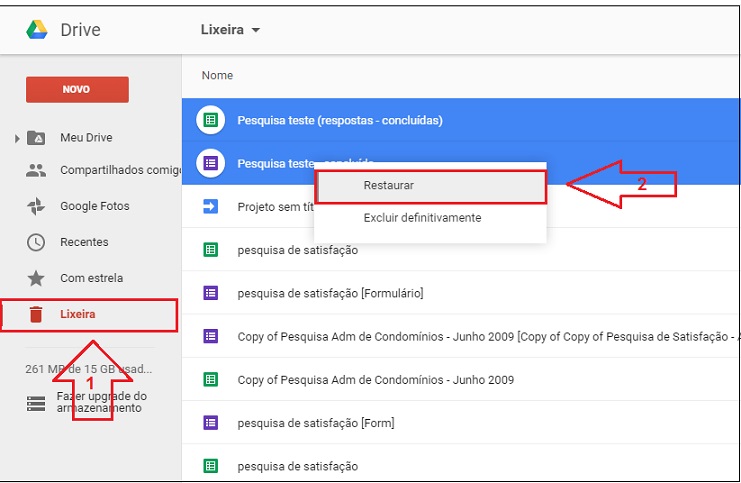Screen dimensions: 741x483
Task: Click the Projeto sem título script icon
Action: tap(210, 207)
